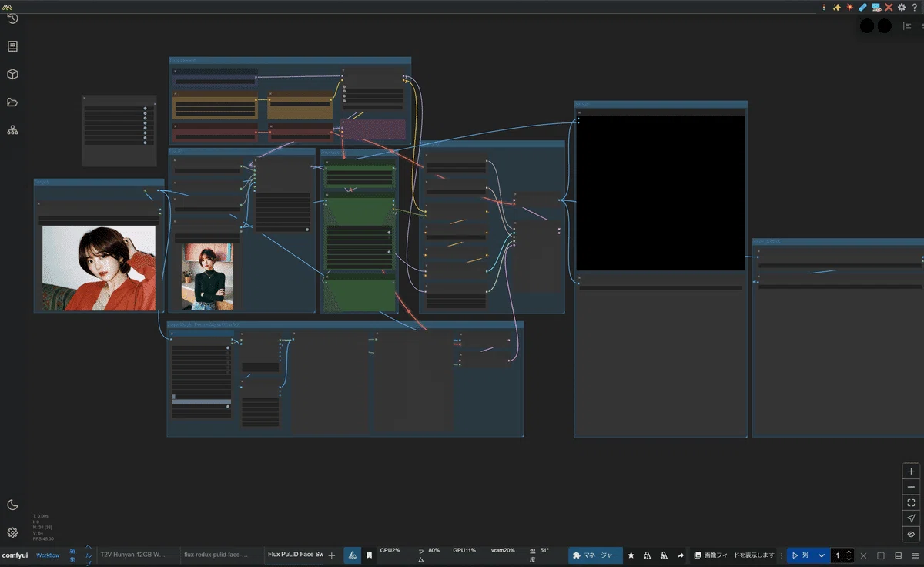
Task: Run the queue with the play 列 button
Action: (801, 555)
